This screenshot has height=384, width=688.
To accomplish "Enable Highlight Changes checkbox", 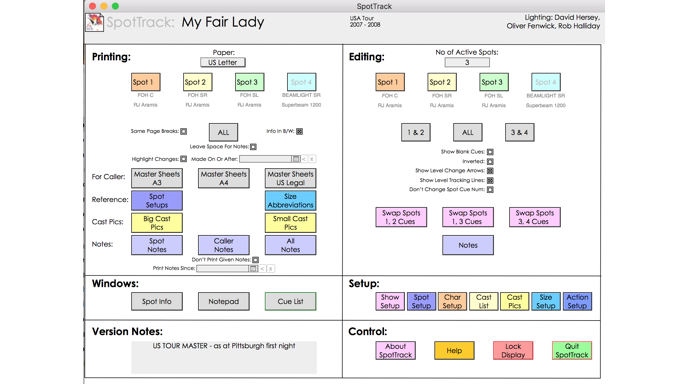I will point(183,159).
